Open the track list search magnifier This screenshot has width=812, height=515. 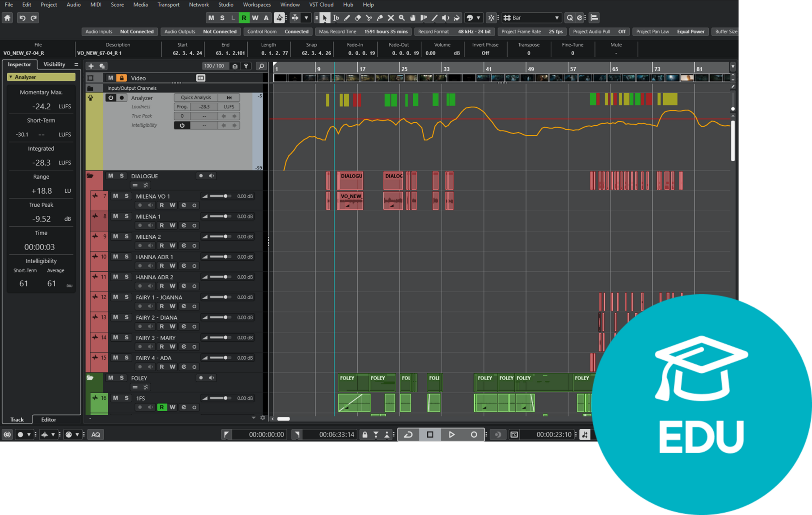point(261,66)
